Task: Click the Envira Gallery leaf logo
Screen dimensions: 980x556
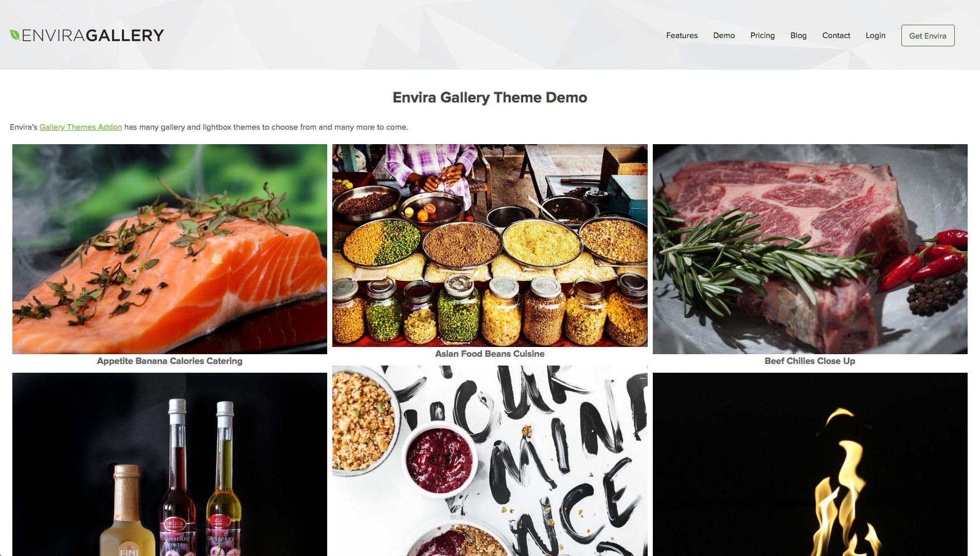Action: 15,35
